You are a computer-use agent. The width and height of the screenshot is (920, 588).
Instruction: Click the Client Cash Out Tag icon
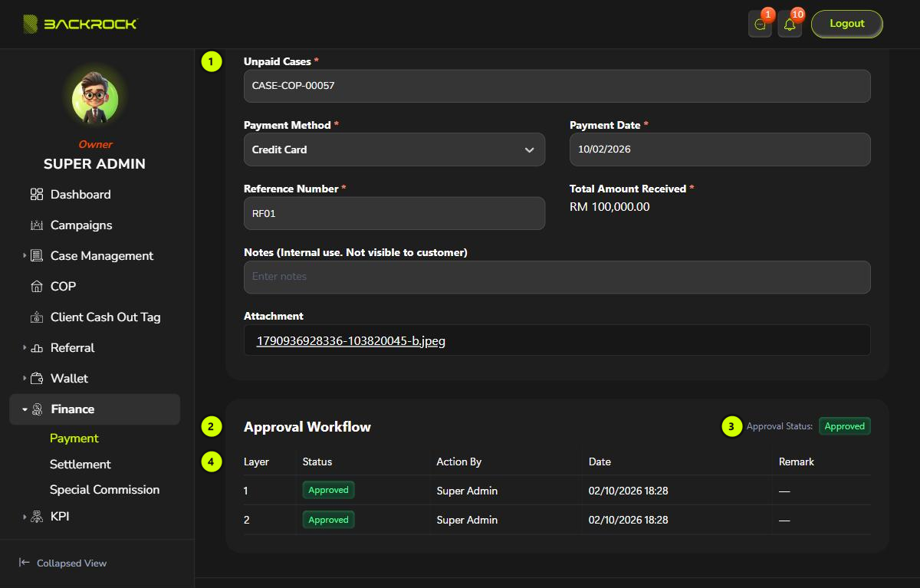tap(37, 317)
